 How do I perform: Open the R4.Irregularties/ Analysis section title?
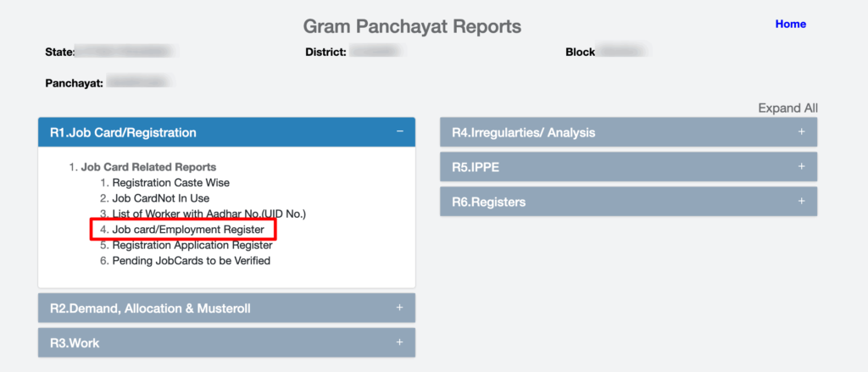tap(523, 133)
